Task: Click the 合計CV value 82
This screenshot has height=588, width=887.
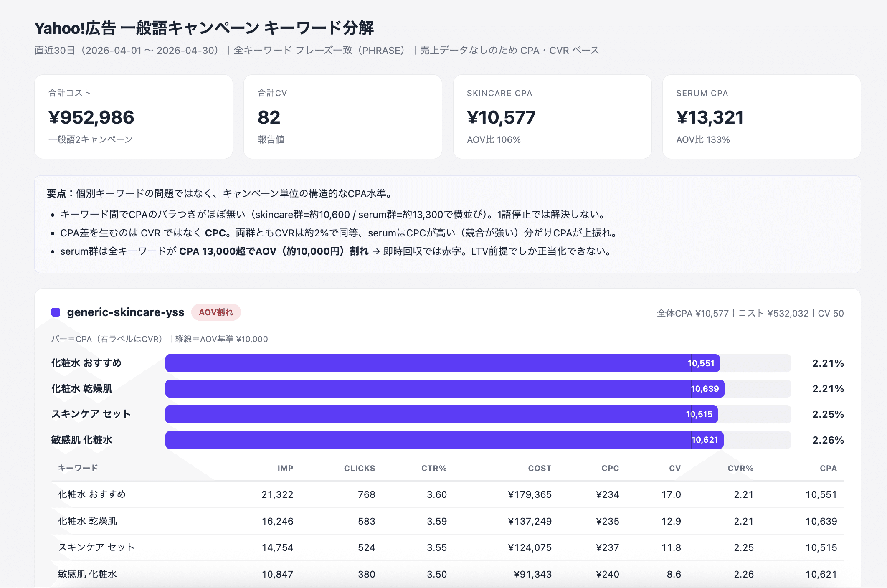Action: (269, 117)
